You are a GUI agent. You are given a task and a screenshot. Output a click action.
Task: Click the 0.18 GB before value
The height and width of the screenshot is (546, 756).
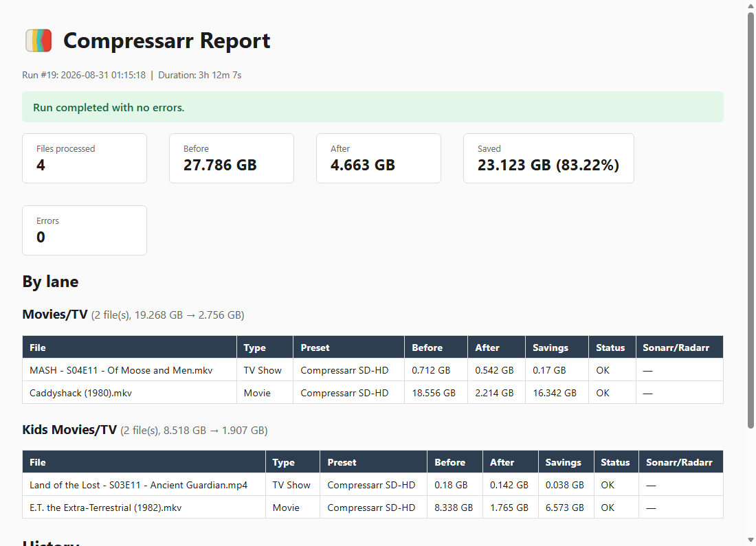coord(451,485)
